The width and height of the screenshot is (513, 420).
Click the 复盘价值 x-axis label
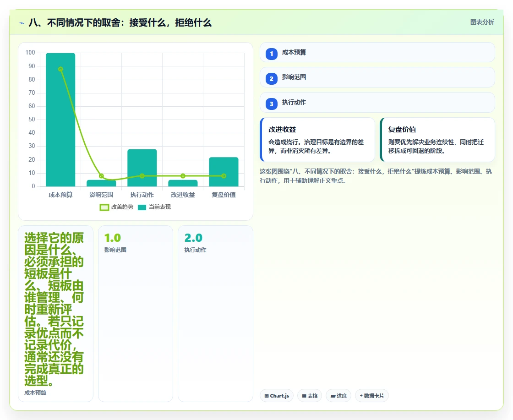(224, 195)
